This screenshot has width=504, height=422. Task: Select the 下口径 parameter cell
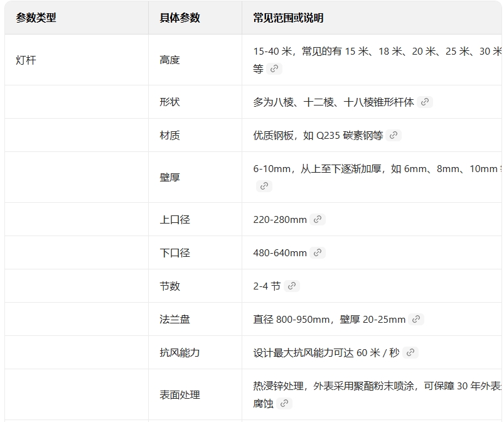click(174, 253)
